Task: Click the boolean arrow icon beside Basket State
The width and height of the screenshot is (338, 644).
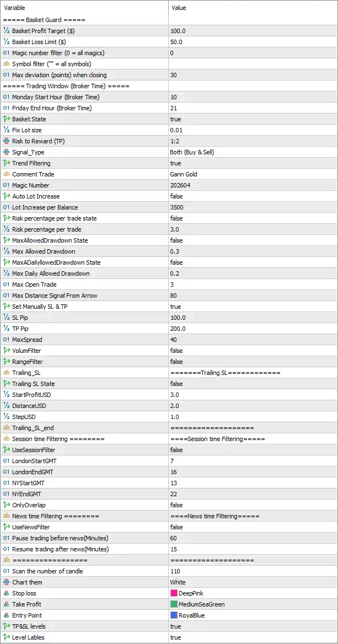Action: (6, 119)
